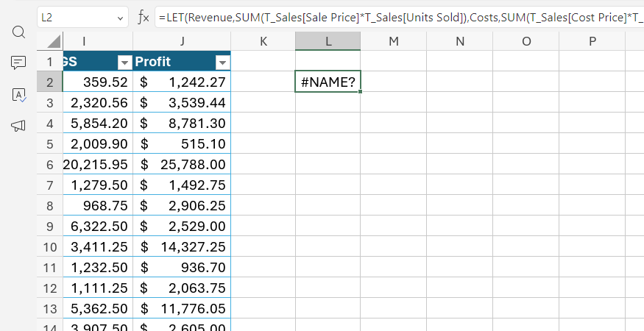
Task: Click cell with value 3,539.44
Action: 182,102
